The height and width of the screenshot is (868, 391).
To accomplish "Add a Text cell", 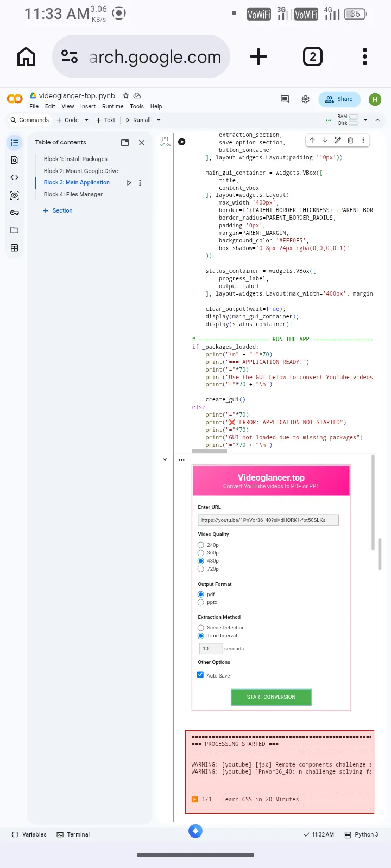I will (105, 120).
